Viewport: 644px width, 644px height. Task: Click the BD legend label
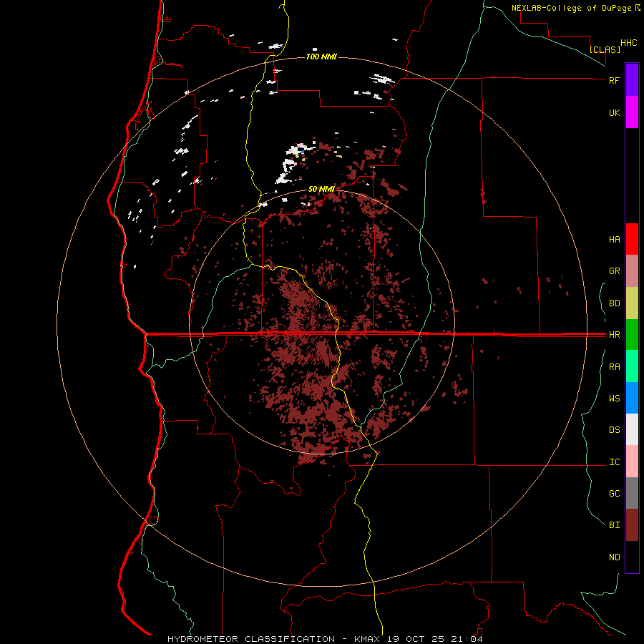pyautogui.click(x=614, y=303)
